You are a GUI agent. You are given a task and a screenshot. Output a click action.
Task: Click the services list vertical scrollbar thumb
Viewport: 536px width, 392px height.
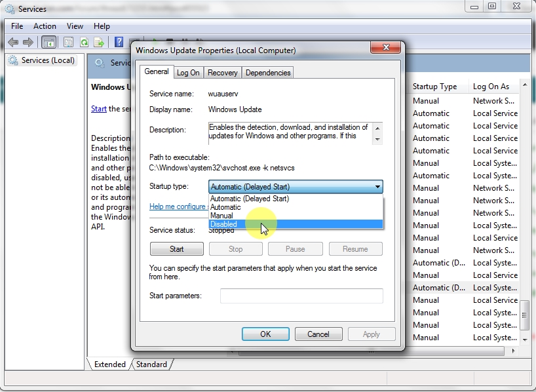[525, 315]
